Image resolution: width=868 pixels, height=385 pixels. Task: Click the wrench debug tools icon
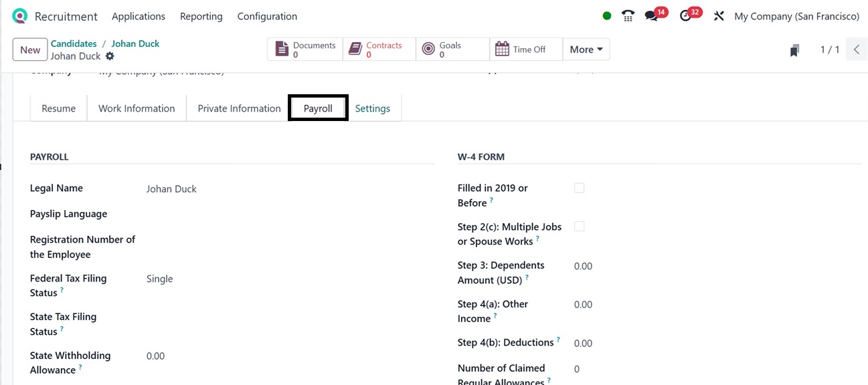pos(719,16)
